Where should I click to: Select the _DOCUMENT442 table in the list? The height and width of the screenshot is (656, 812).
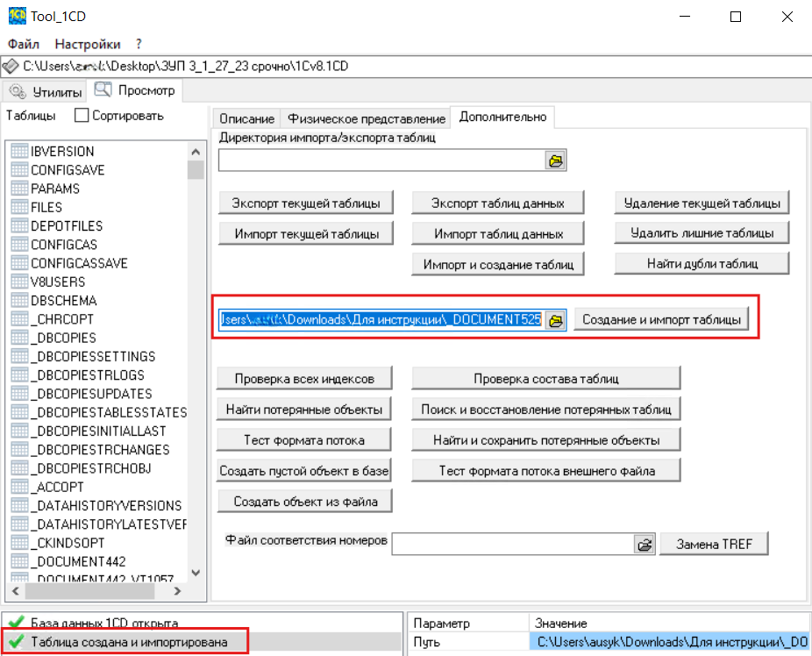click(78, 561)
